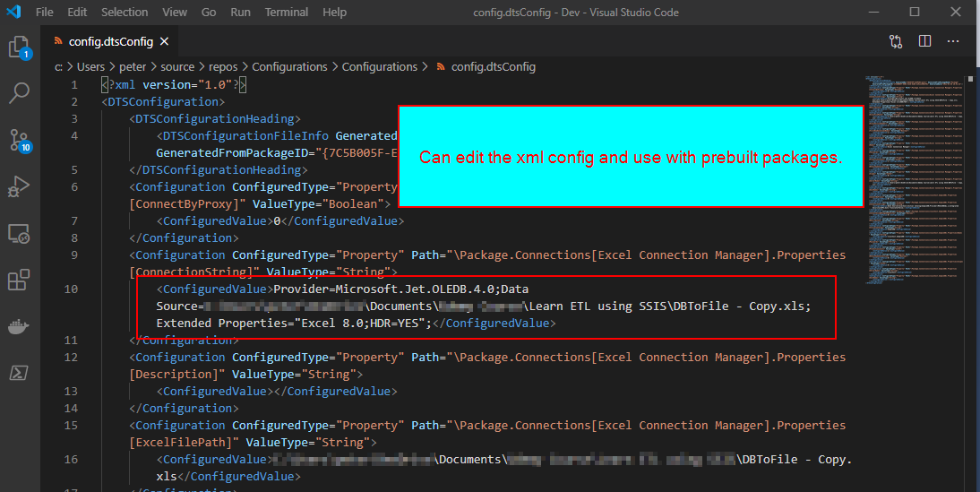Click the peter breadcrumb segment
This screenshot has height=492, width=980.
pyautogui.click(x=133, y=66)
